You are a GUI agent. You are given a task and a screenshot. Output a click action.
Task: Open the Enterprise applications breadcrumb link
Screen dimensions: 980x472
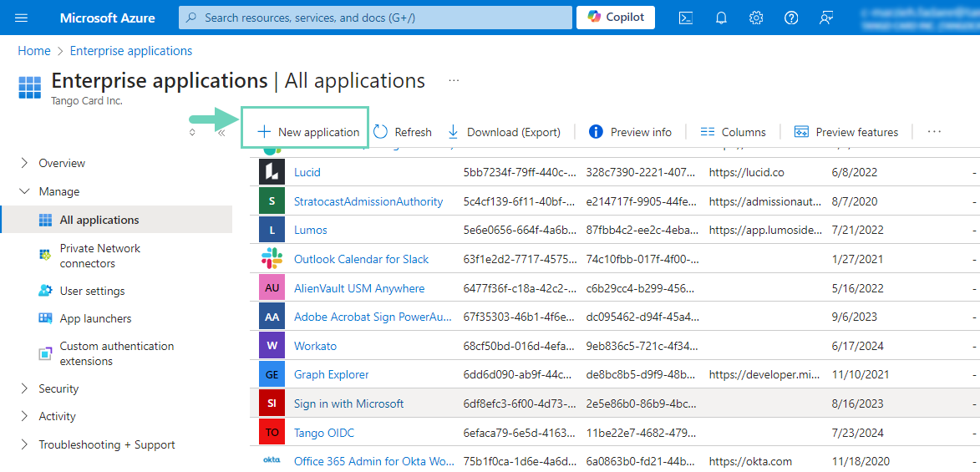tap(131, 51)
